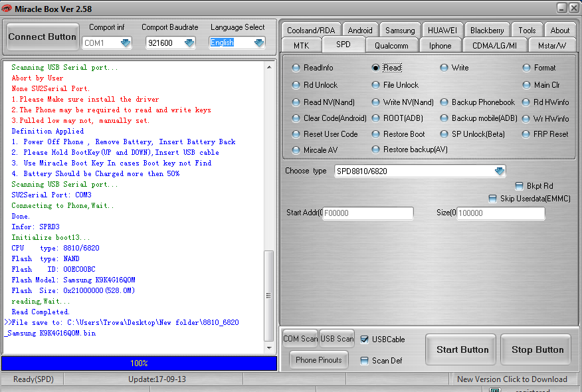Select the Backup mobile(ADB) option
Screen dimensions: 582x392
(x=444, y=118)
